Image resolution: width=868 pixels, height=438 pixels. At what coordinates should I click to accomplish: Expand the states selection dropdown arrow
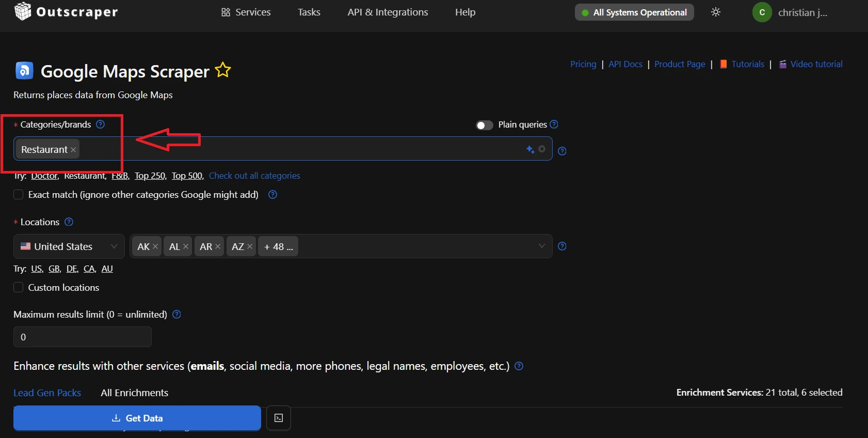541,246
